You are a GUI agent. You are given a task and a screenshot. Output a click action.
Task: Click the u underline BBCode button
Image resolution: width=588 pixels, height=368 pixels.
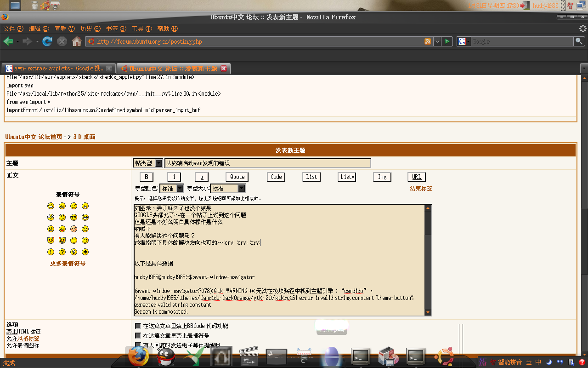click(202, 177)
